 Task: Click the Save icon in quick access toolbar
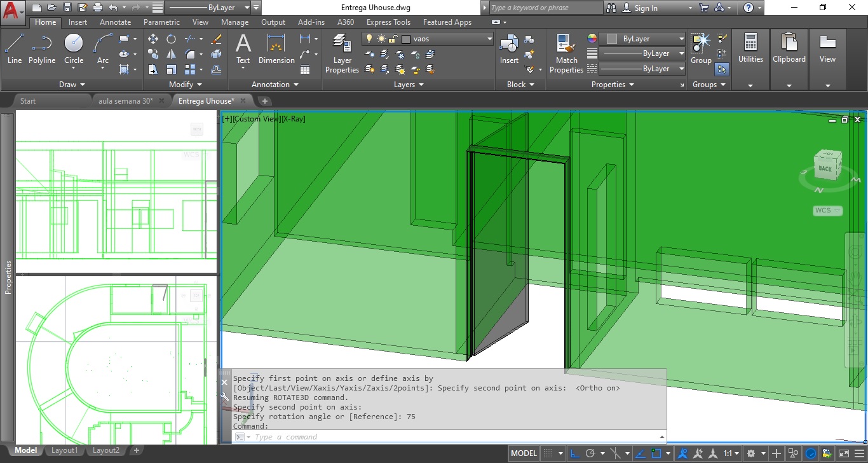67,8
